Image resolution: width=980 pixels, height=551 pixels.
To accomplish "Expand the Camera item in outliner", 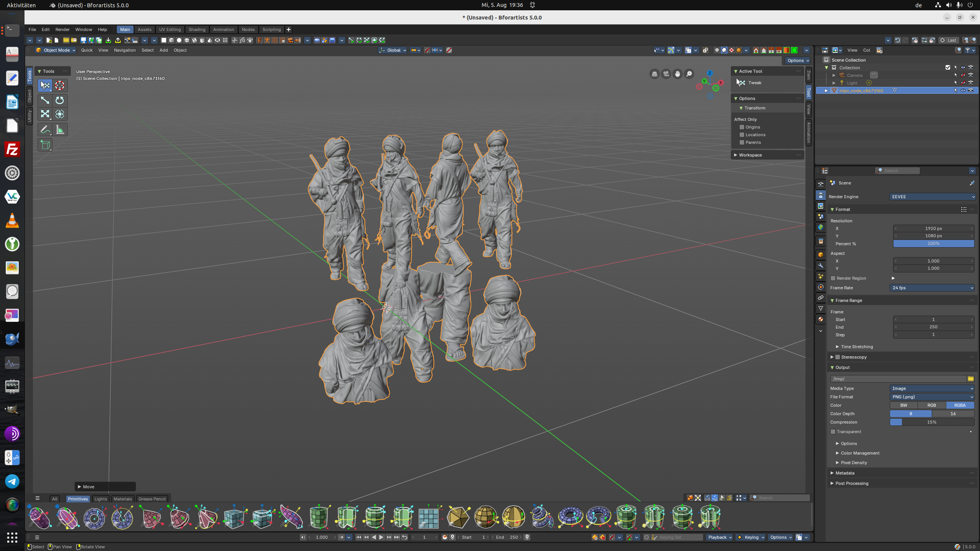I will [834, 75].
